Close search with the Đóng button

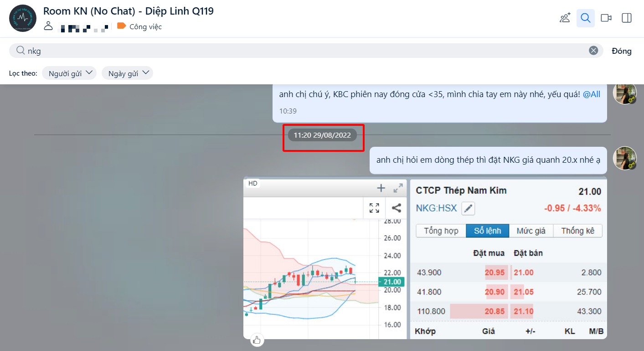[x=622, y=51]
